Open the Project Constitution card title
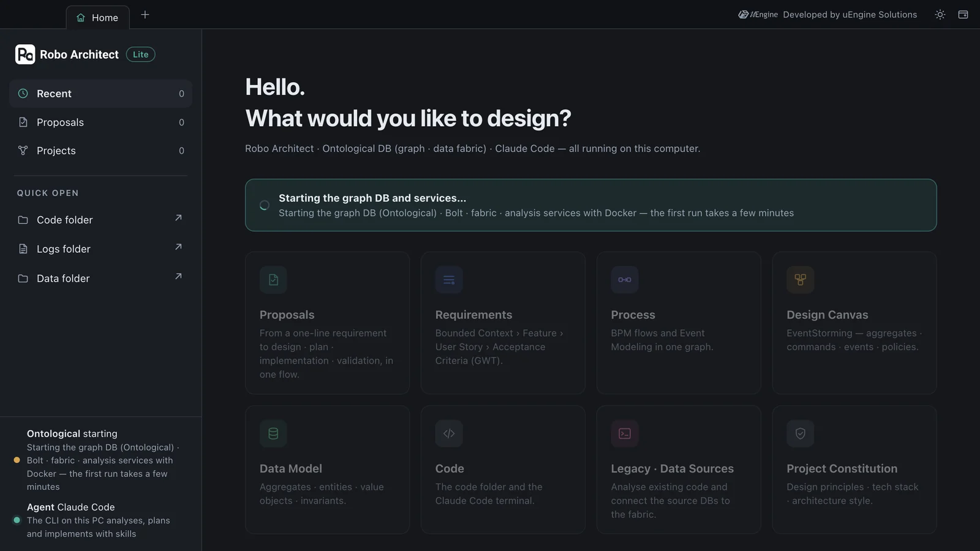This screenshot has width=980, height=551. tap(842, 468)
